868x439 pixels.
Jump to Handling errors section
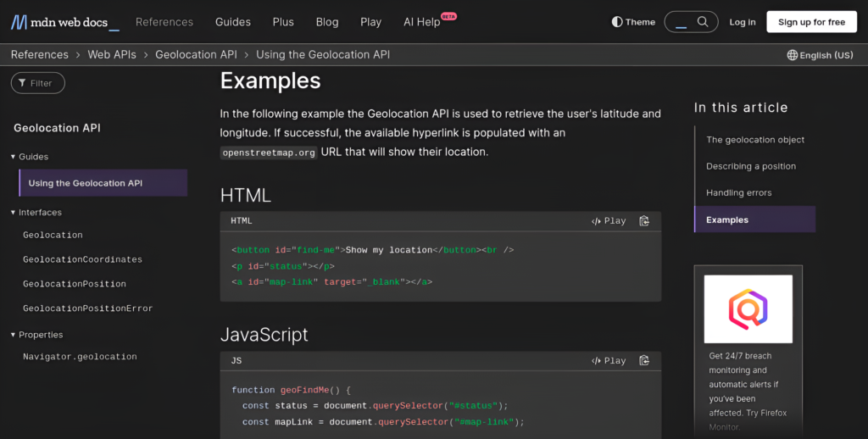click(738, 193)
